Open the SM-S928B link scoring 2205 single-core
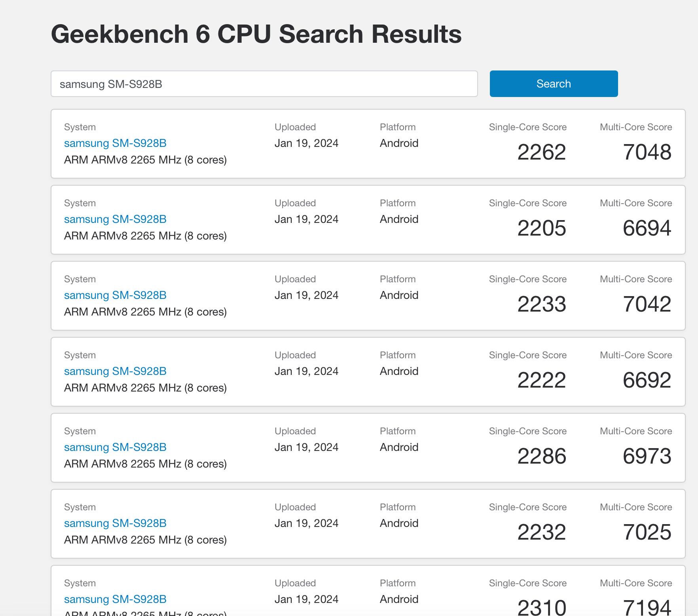Screen dimensions: 698x616 click(x=115, y=219)
